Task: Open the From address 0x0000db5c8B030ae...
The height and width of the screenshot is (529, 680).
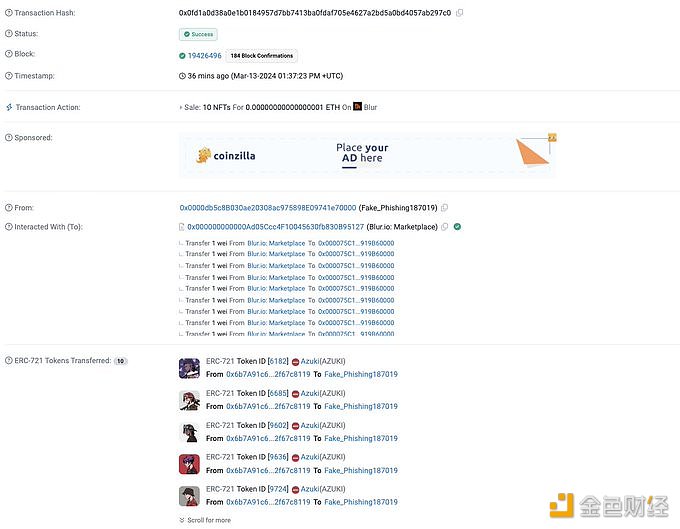Action: [x=268, y=208]
